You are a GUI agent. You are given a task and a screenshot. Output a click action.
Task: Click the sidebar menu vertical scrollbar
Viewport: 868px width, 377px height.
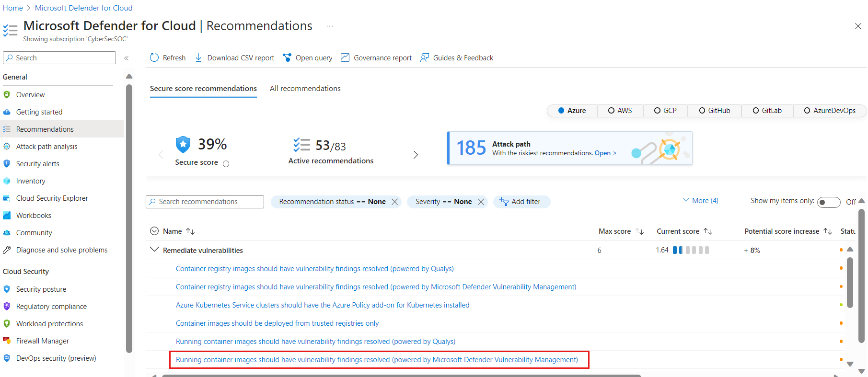coord(129,218)
